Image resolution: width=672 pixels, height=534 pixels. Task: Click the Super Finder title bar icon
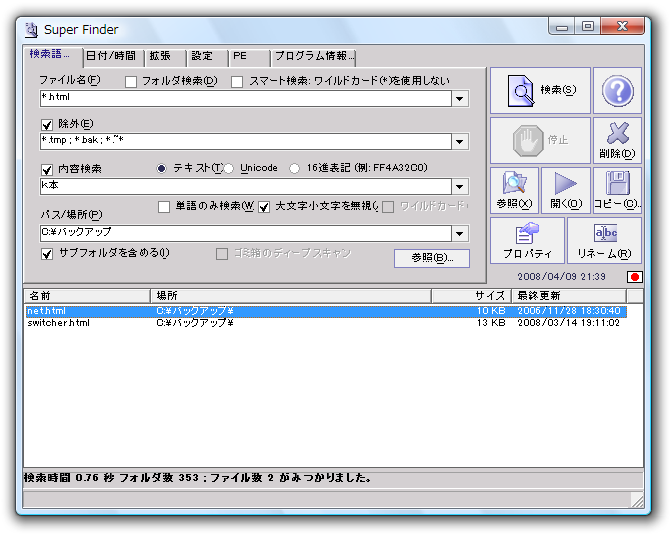coord(31,30)
